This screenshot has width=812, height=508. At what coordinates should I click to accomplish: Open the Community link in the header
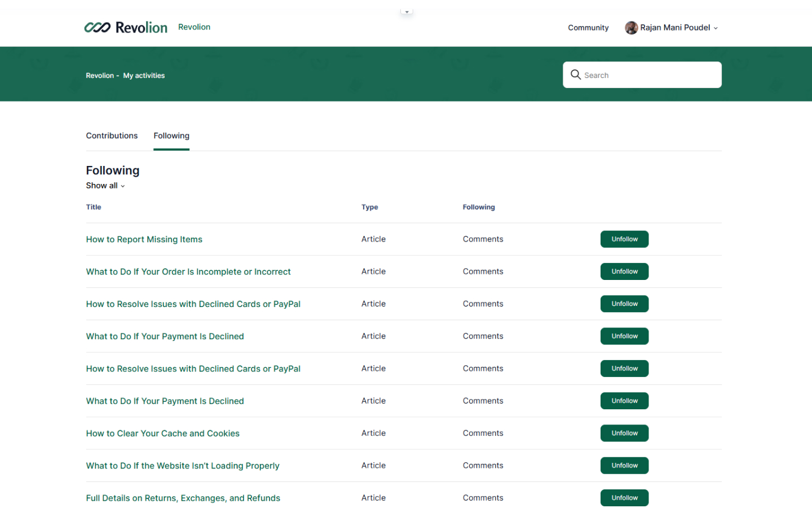(588, 28)
